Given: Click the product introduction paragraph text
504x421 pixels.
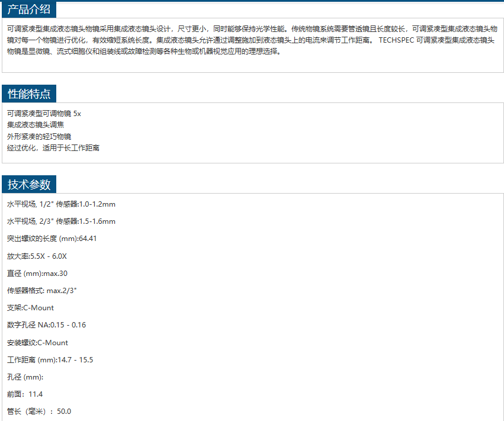Looking at the screenshot, I should (252, 40).
